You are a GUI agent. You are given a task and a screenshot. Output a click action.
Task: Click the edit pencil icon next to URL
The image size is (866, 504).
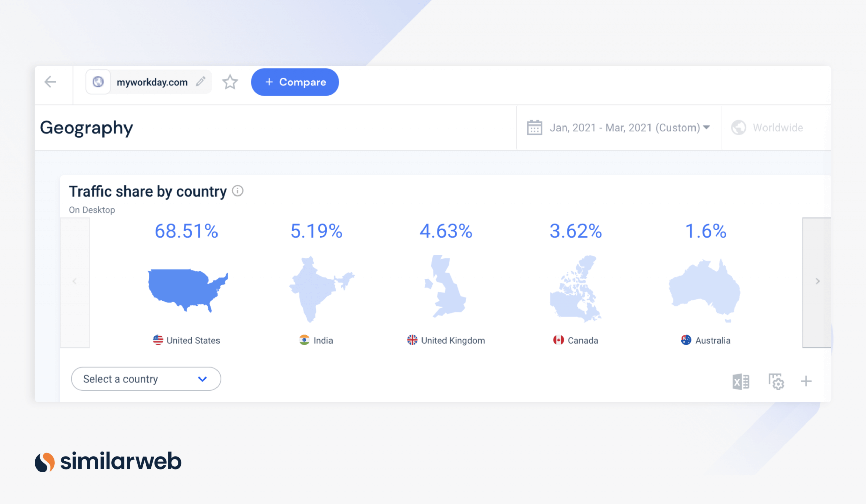199,82
